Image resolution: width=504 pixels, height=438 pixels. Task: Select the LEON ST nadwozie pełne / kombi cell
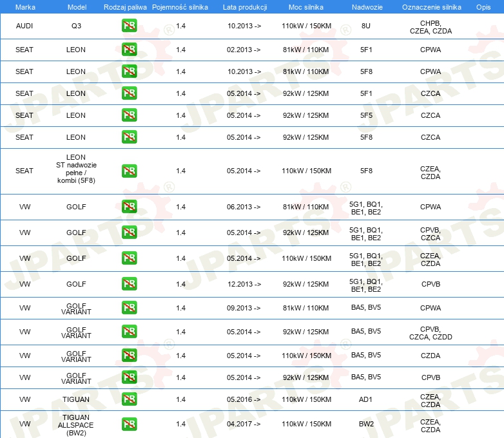click(x=76, y=169)
